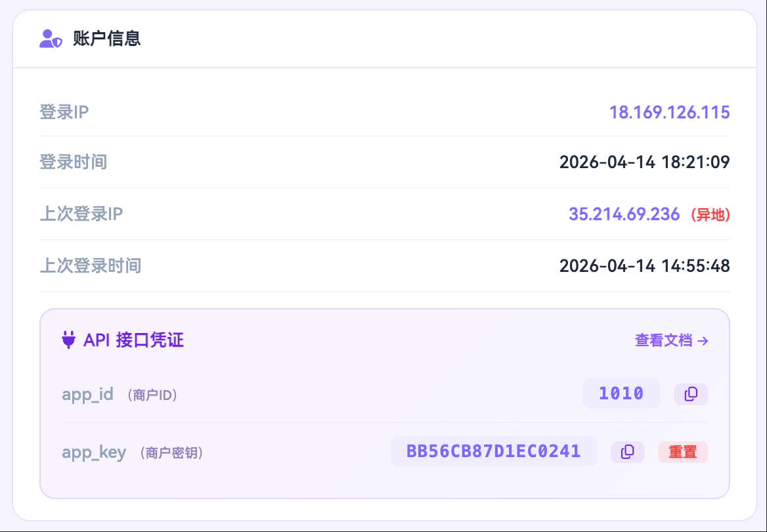Click the login time 2026-04-14 18:21:09

pos(644,162)
